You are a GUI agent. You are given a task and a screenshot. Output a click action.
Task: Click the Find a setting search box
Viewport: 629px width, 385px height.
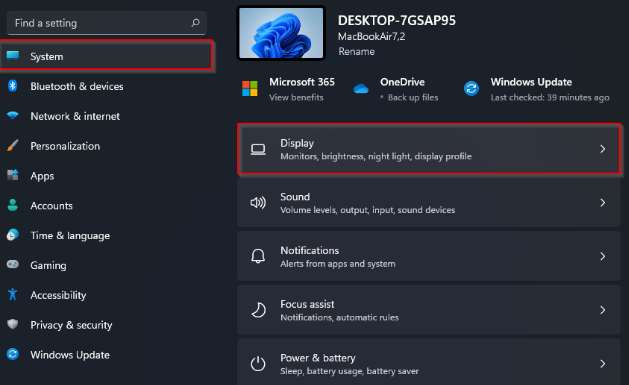pos(107,23)
